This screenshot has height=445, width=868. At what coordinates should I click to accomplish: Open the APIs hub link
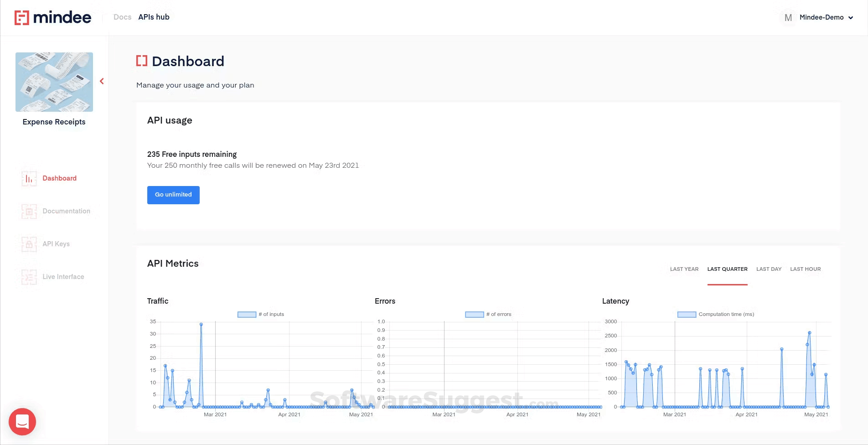click(154, 17)
